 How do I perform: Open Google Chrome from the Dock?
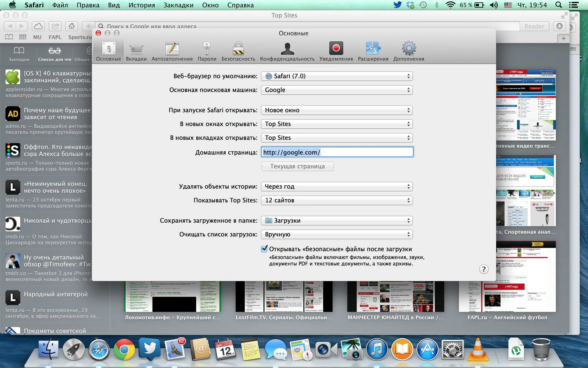(x=124, y=350)
